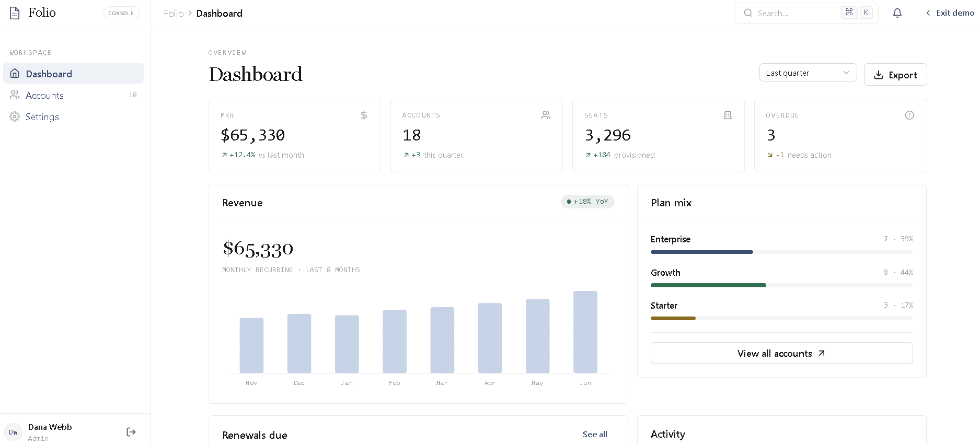Open the Last quarter period dropdown

(x=808, y=73)
